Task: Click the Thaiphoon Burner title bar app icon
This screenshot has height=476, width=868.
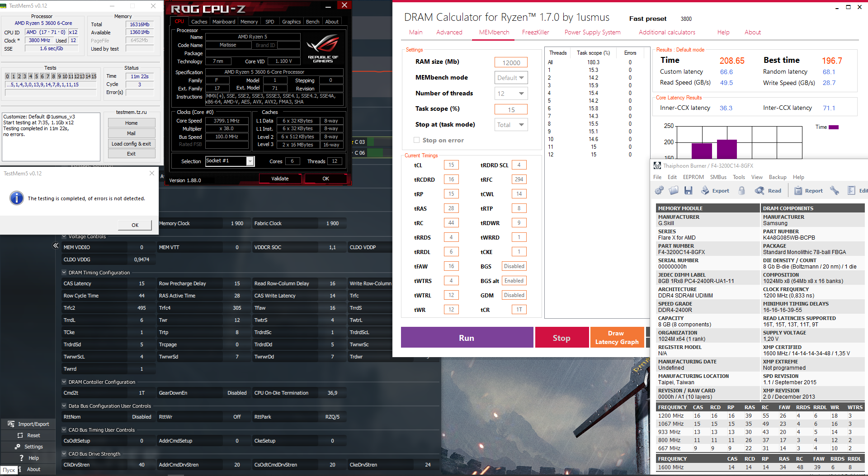Action: [x=657, y=166]
